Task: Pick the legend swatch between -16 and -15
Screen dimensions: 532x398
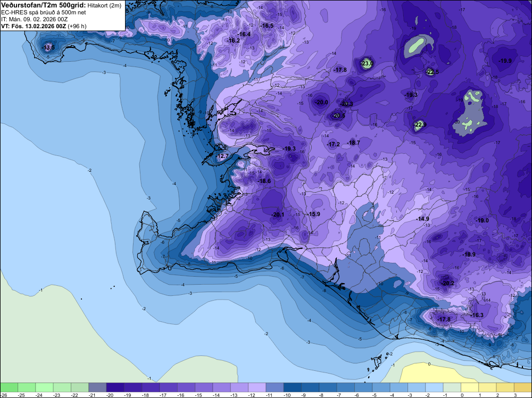Action: point(186,388)
